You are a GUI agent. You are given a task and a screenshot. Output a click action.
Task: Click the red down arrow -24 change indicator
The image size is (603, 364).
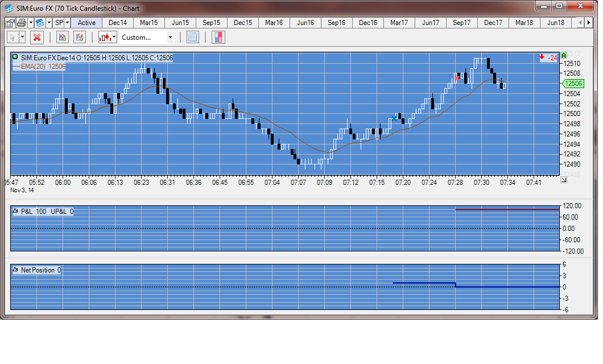(548, 57)
